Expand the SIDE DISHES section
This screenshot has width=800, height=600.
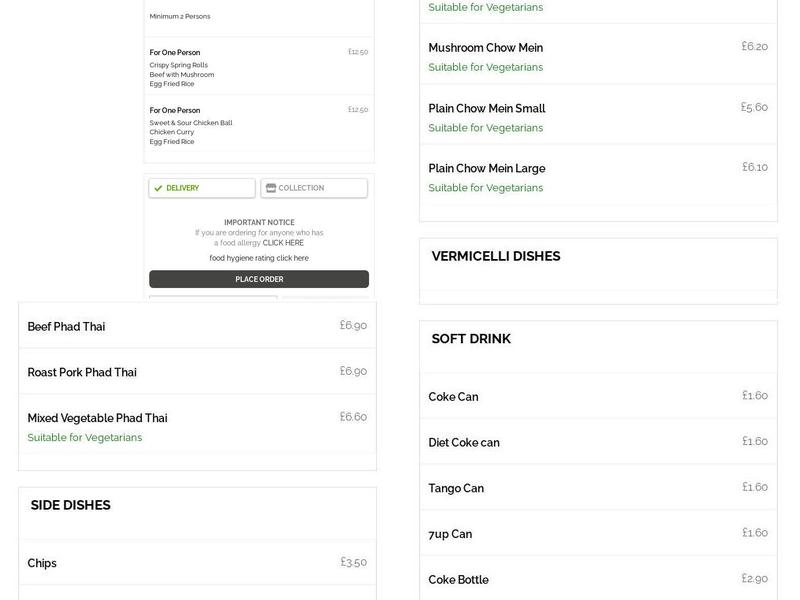tap(69, 505)
